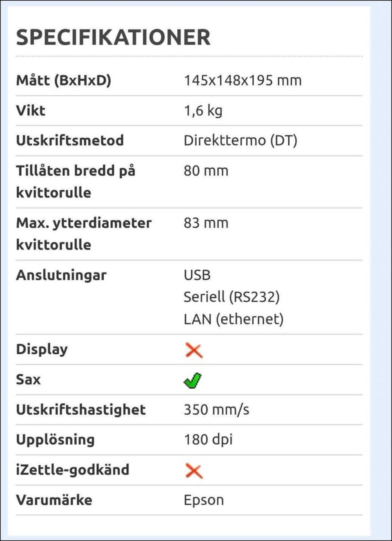
Task: Click the Epson brand name
Action: (x=204, y=500)
